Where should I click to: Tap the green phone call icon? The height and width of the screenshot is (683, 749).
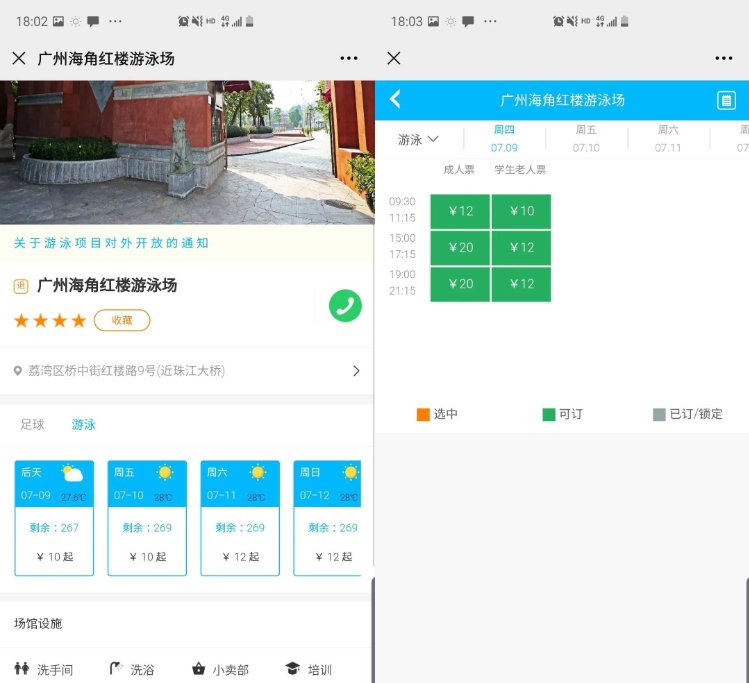pos(345,306)
